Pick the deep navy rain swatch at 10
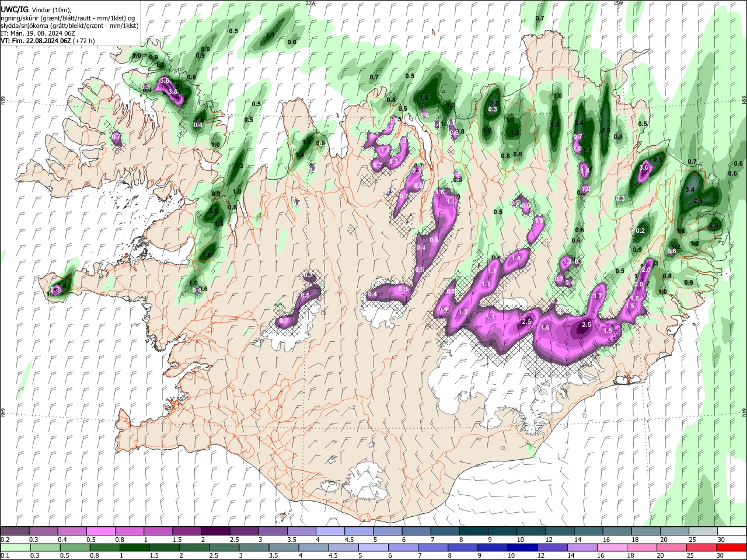 click(x=522, y=547)
